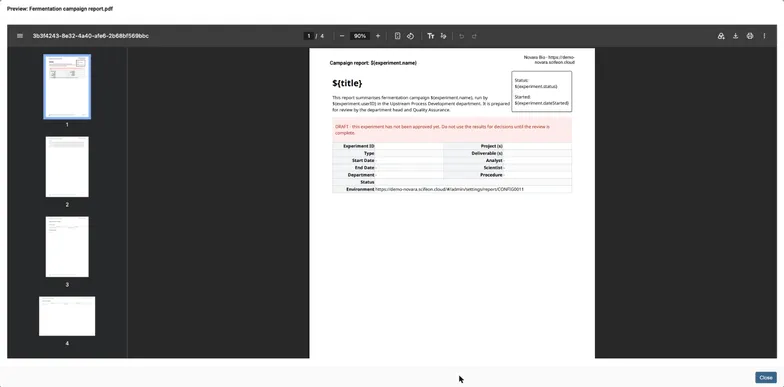Click the 'Type' table label
Viewport: 784px width, 387px height.
[369, 154]
